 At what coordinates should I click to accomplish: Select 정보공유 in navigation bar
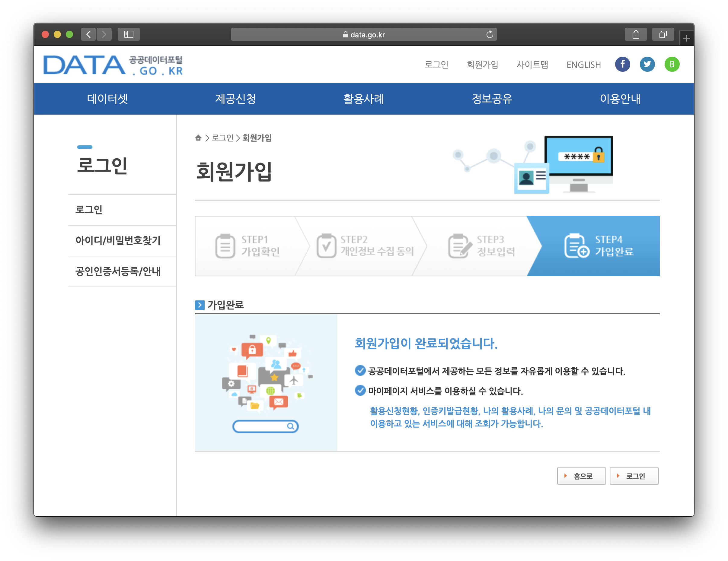click(492, 99)
